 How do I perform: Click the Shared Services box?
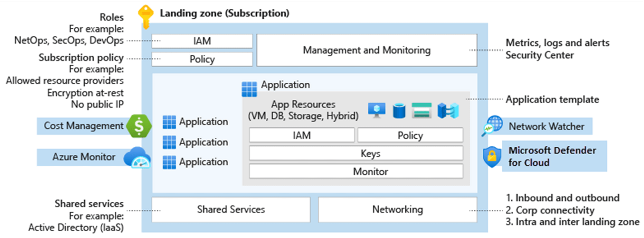click(x=231, y=209)
